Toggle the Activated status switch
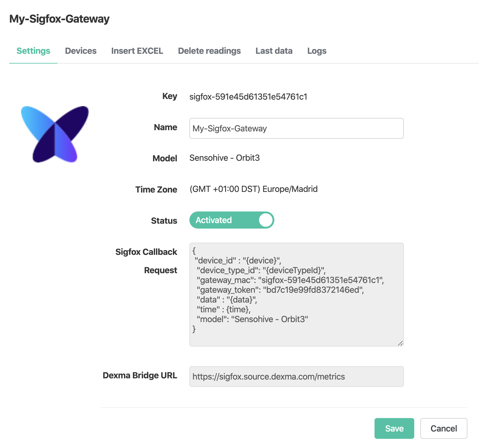 [232, 220]
